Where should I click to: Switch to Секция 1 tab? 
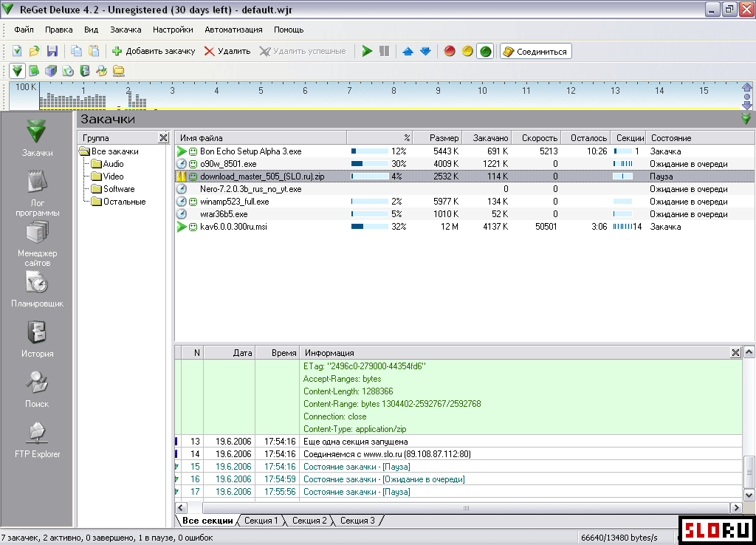[261, 521]
